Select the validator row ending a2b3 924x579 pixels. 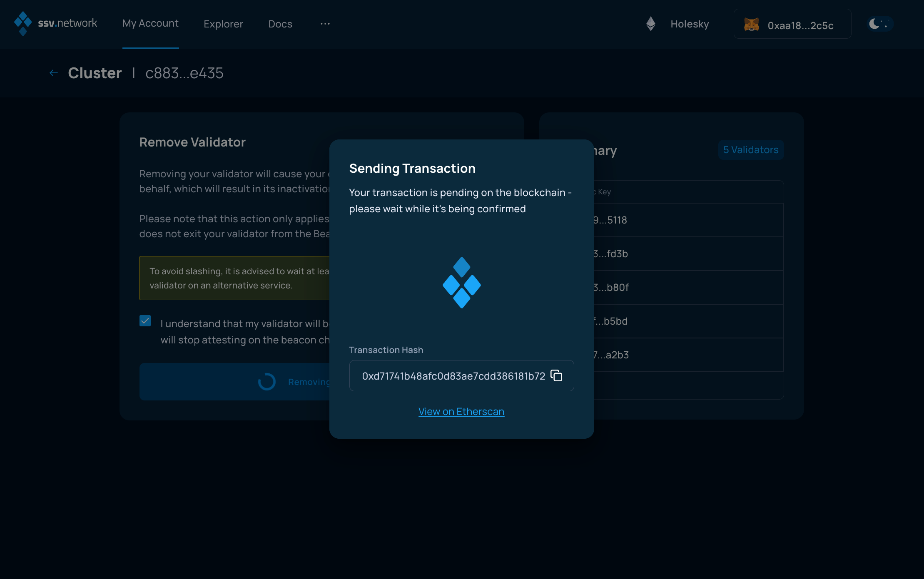click(689, 355)
